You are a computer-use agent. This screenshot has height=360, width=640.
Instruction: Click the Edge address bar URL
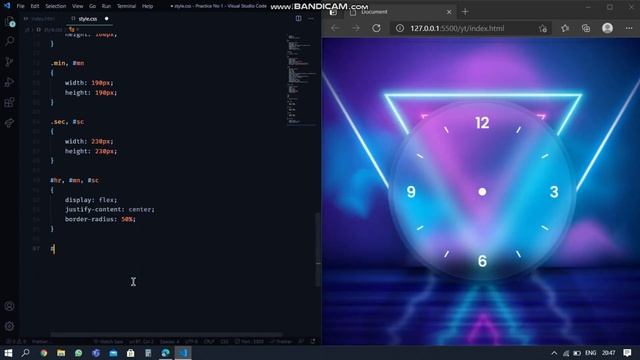457,28
